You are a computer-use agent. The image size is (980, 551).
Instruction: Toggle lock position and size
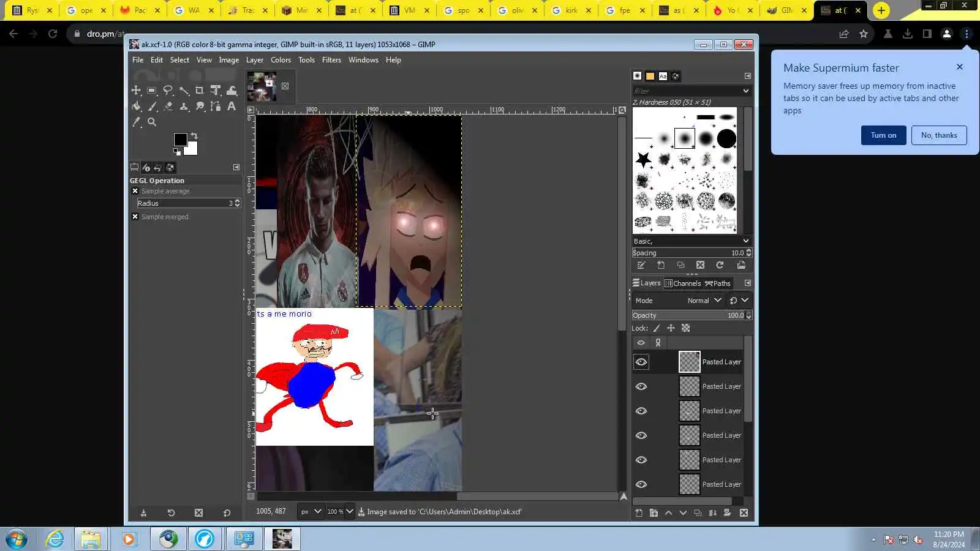click(x=671, y=328)
